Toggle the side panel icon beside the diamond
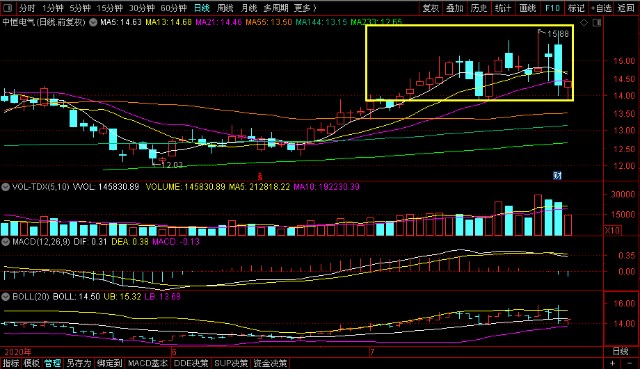 click(x=597, y=23)
